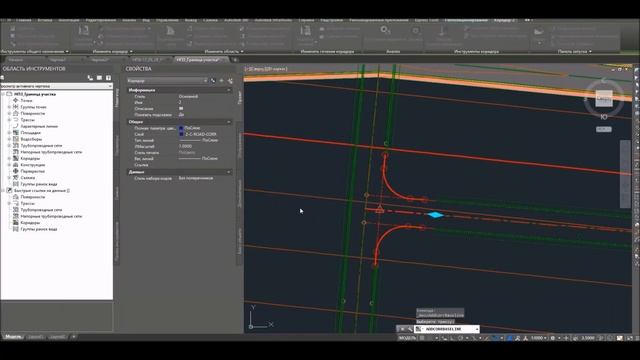This screenshot has height=360, width=640.
Task: Collapse the Данные section in Свойства
Action: point(229,172)
